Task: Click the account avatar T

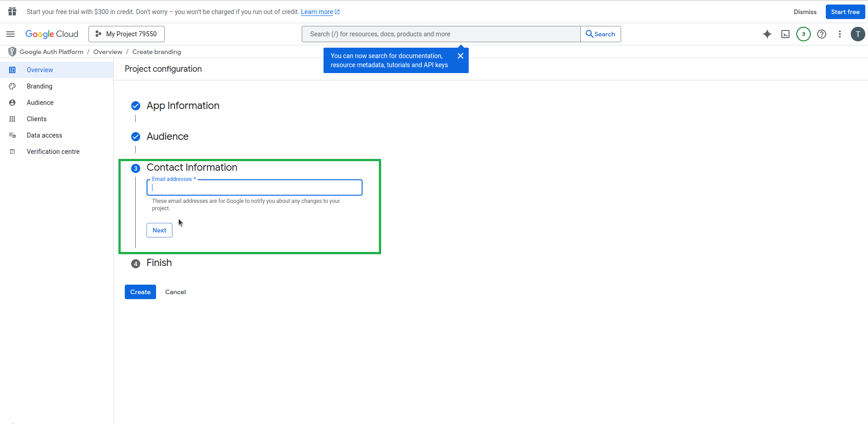Action: (857, 34)
